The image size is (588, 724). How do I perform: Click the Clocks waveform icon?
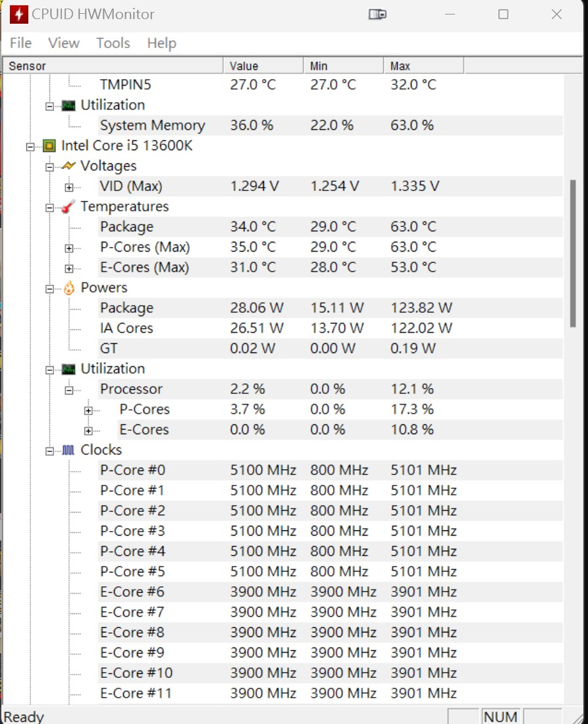(x=68, y=450)
